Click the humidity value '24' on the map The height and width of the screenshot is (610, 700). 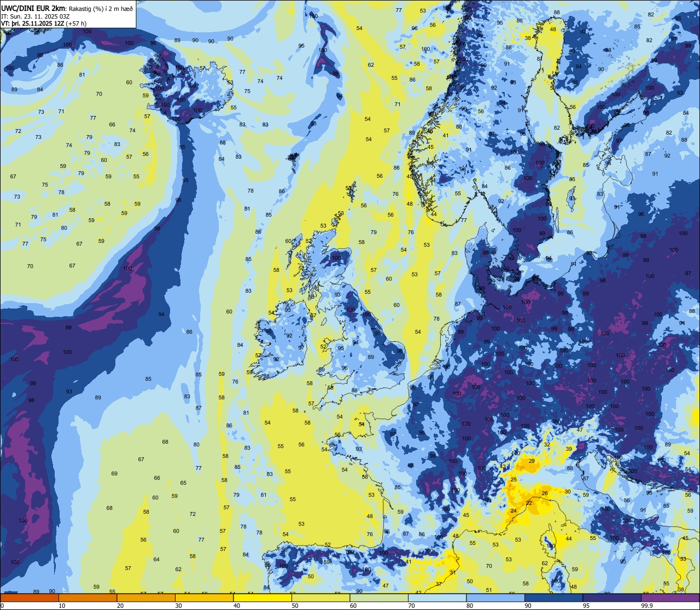(514, 511)
